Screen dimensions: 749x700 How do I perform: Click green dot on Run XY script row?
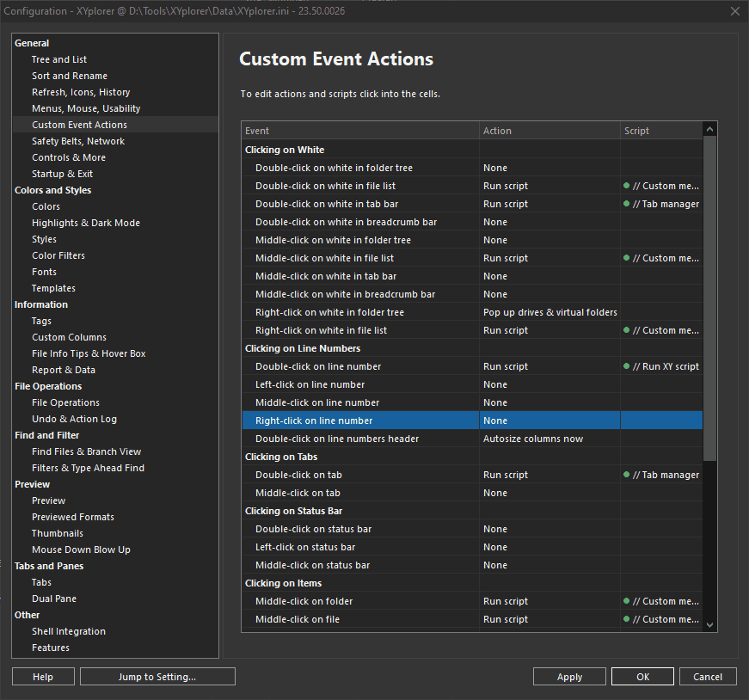(x=627, y=366)
